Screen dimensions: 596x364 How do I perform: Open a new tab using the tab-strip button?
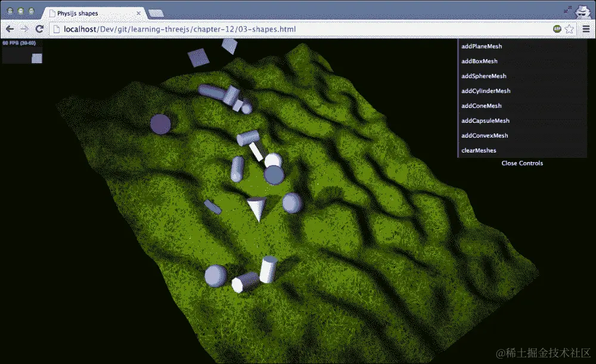point(156,14)
